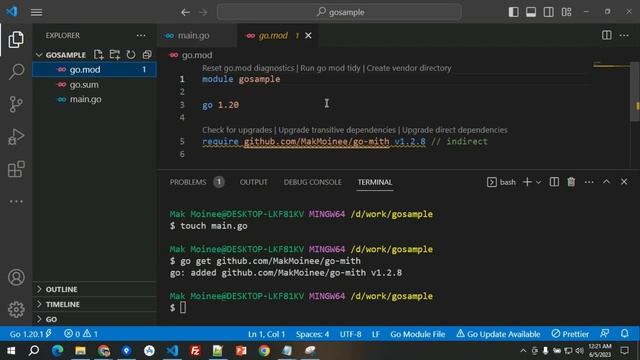Open the feedback icon in status bar

(x=604, y=334)
